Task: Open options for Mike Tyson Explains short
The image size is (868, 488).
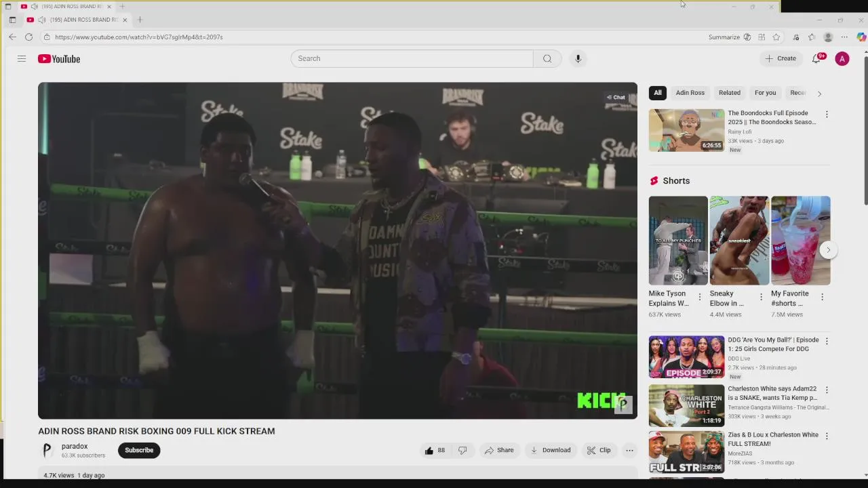Action: [x=700, y=297]
